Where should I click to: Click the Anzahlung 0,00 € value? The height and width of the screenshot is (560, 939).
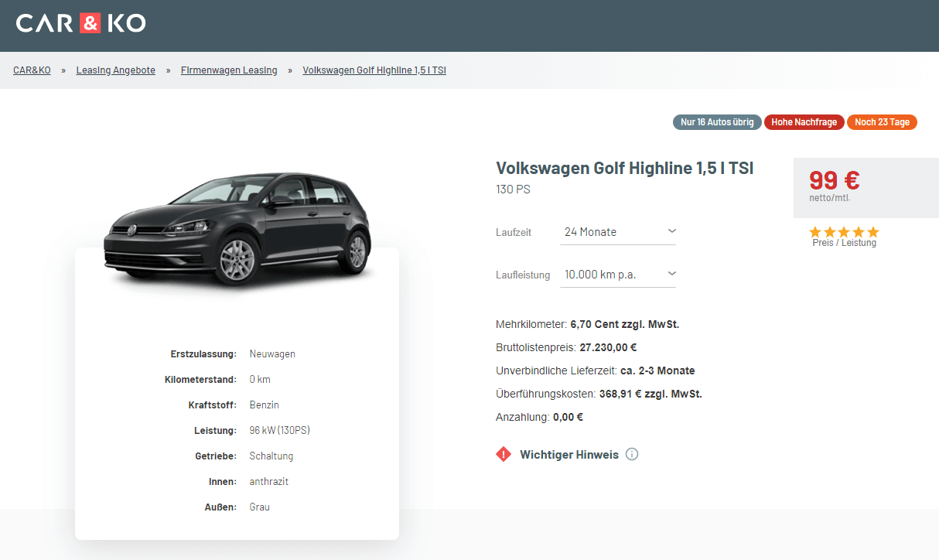click(568, 417)
